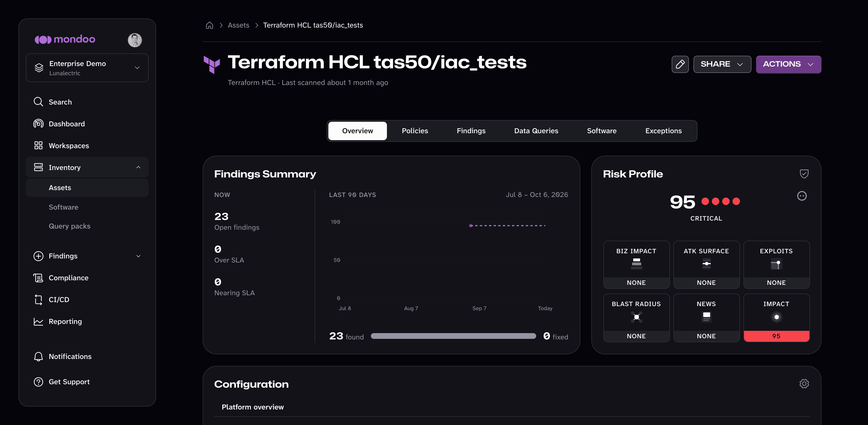Image resolution: width=868 pixels, height=425 pixels.
Task: Click the mondoo logo
Action: [x=65, y=39]
